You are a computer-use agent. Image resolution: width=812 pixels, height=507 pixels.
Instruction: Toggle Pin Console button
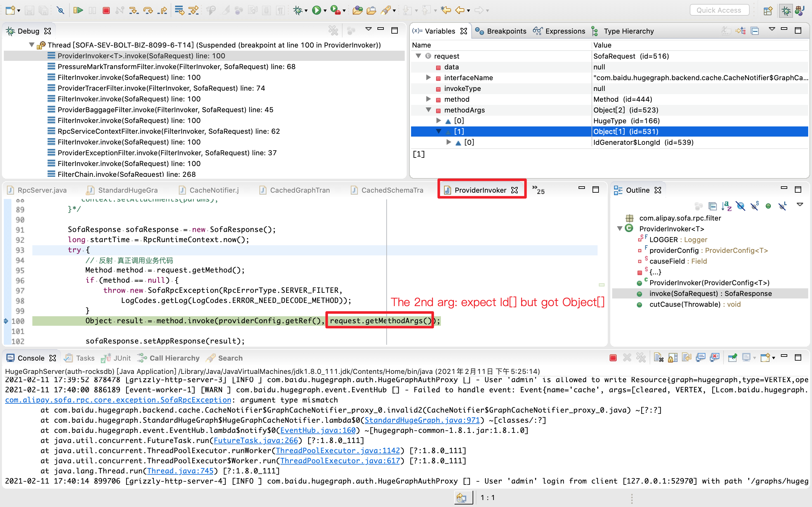(x=732, y=358)
